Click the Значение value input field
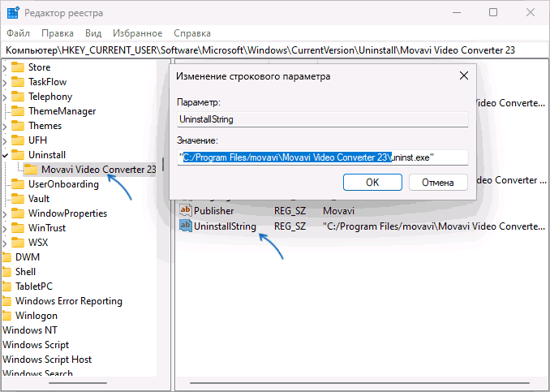The image size is (550, 392). click(x=323, y=157)
